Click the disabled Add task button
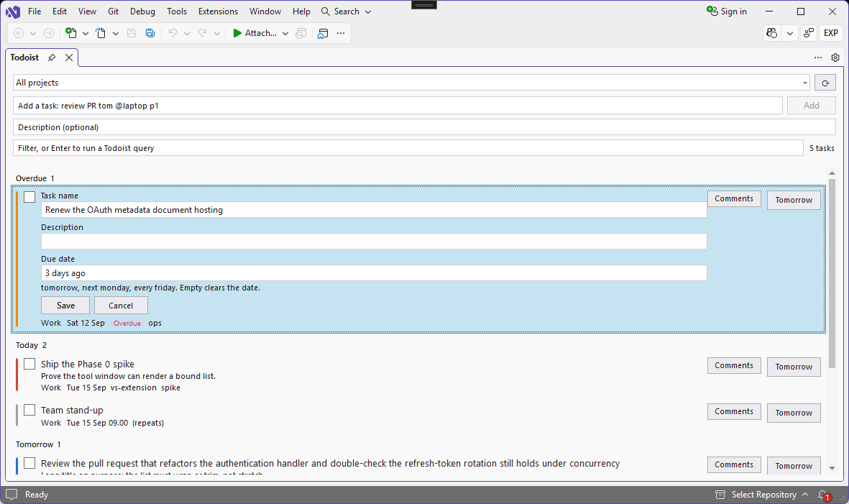The width and height of the screenshot is (849, 504). point(811,106)
